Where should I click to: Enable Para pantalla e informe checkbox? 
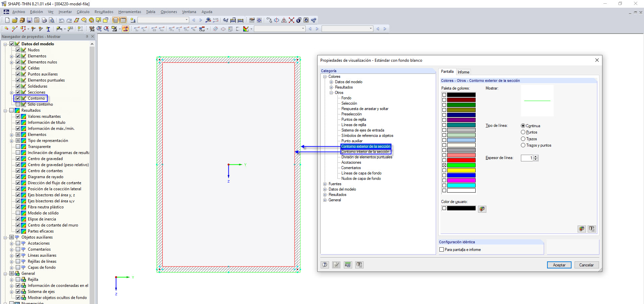point(442,250)
